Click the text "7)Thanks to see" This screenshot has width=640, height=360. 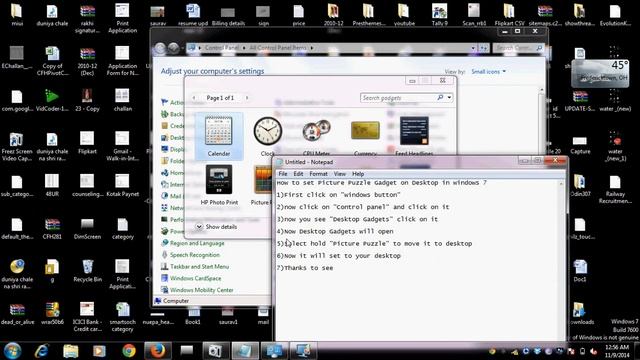tap(305, 268)
